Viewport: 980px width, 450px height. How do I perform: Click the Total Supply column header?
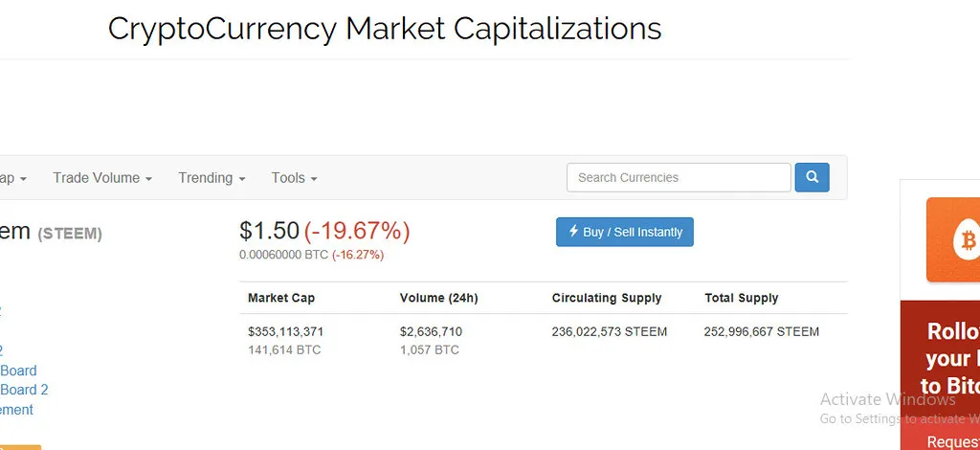[x=742, y=298]
